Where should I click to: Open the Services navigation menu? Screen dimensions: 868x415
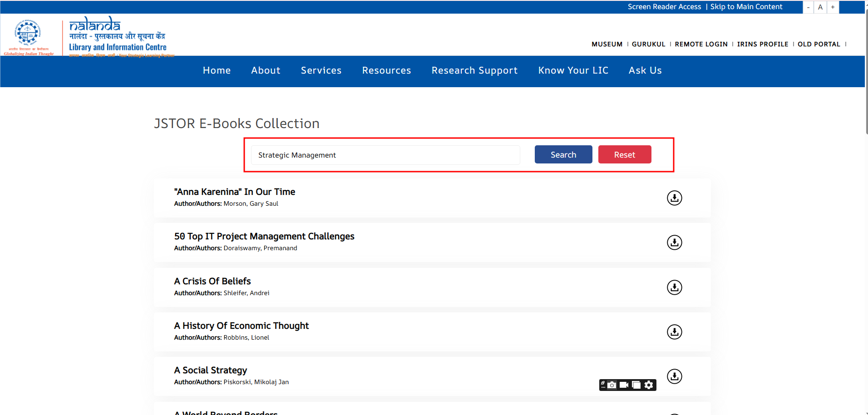click(321, 70)
